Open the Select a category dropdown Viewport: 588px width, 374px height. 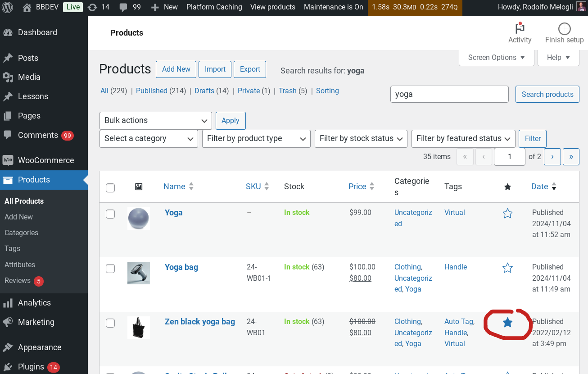coord(149,138)
